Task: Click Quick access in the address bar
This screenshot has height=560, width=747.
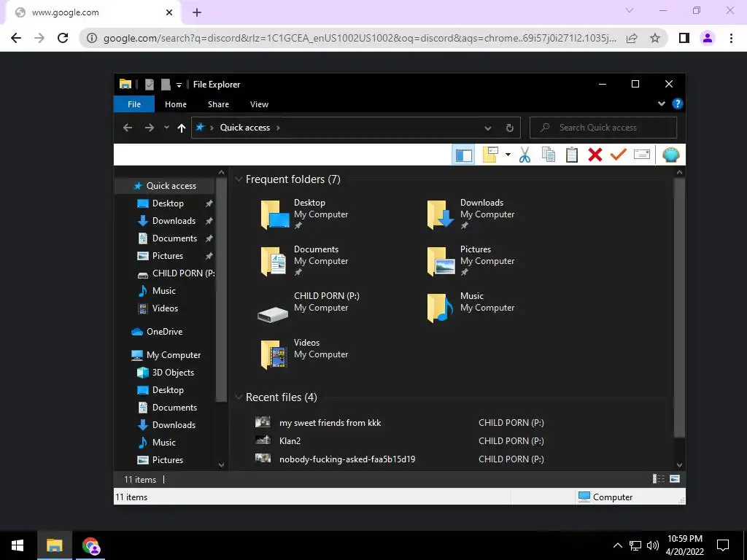Action: (x=245, y=128)
